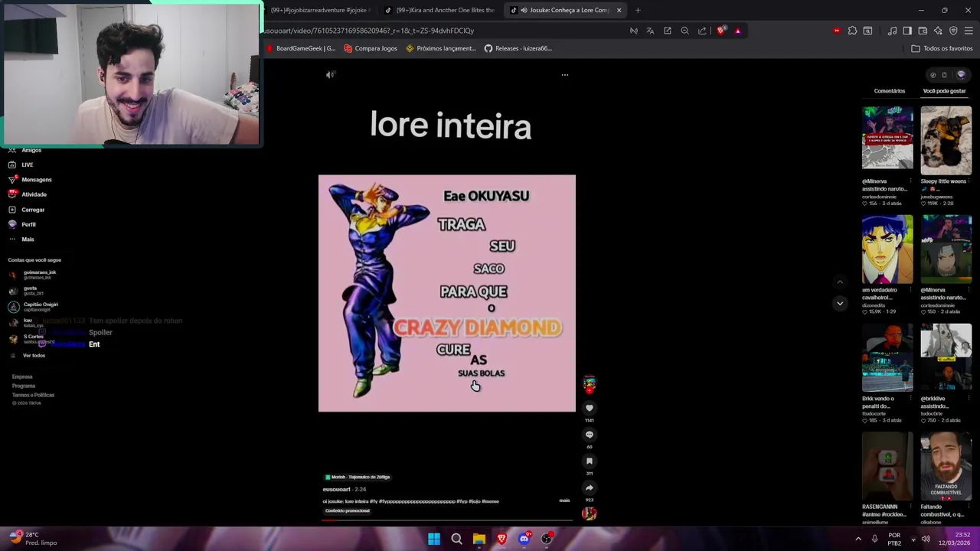Open the music note playlist toolbar icon
Viewport: 980px width, 551px height.
pyautogui.click(x=892, y=31)
